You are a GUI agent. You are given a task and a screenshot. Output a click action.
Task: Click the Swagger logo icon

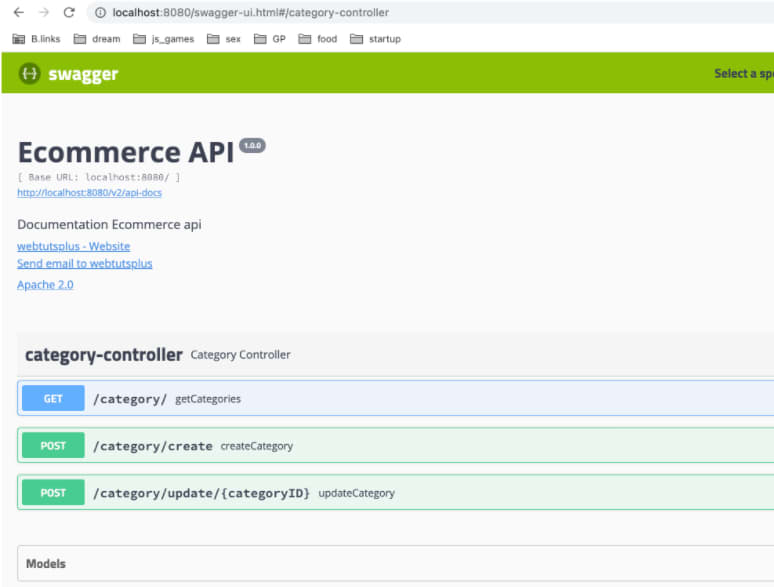tap(30, 74)
